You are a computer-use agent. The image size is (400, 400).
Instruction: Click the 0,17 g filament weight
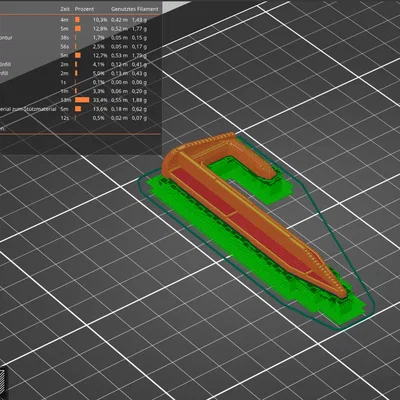139,47
